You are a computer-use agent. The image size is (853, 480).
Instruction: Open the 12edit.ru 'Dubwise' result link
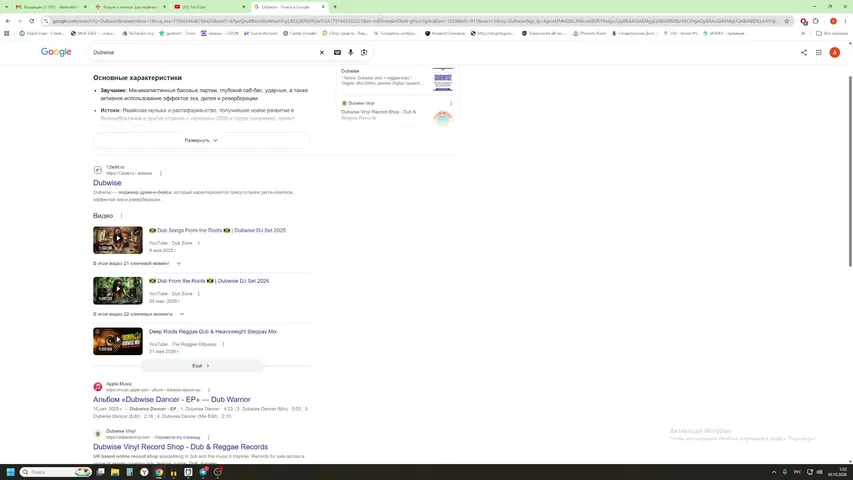tap(107, 183)
